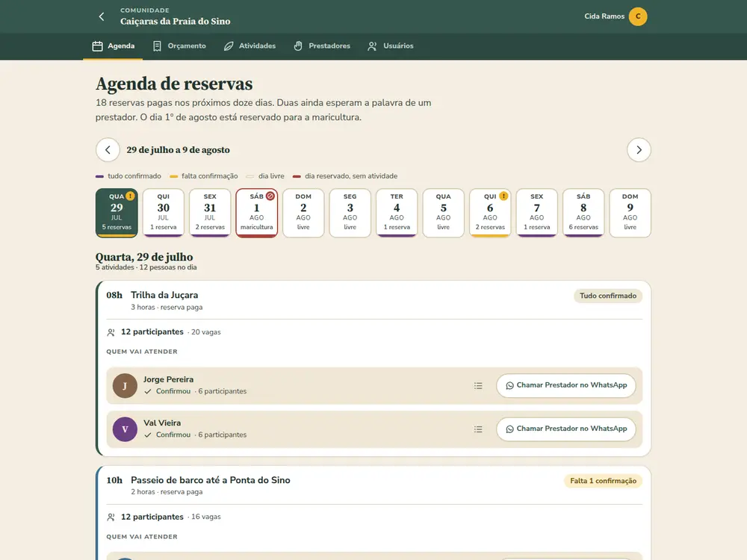Go back using the header arrow
This screenshot has width=747, height=560.
102,16
